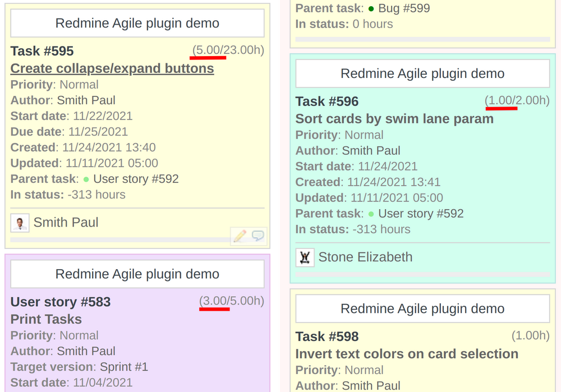This screenshot has width=561, height=392.
Task: Open the Print Tasks user story
Action: [x=45, y=319]
